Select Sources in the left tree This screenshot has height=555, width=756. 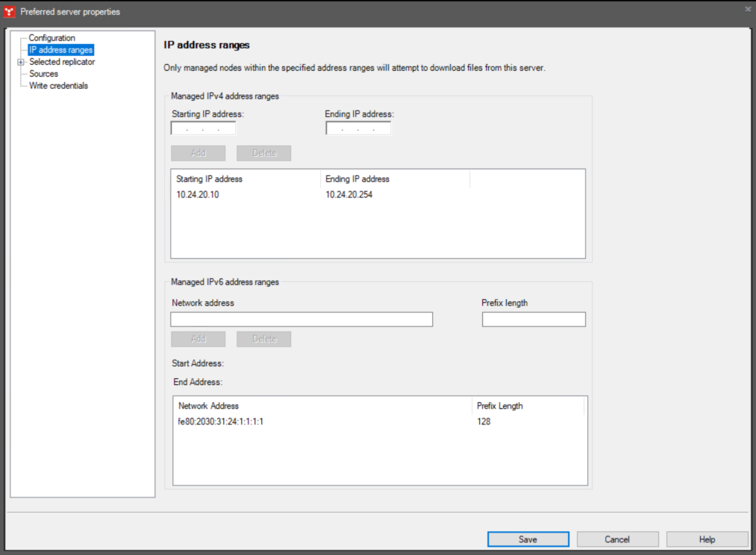43,74
